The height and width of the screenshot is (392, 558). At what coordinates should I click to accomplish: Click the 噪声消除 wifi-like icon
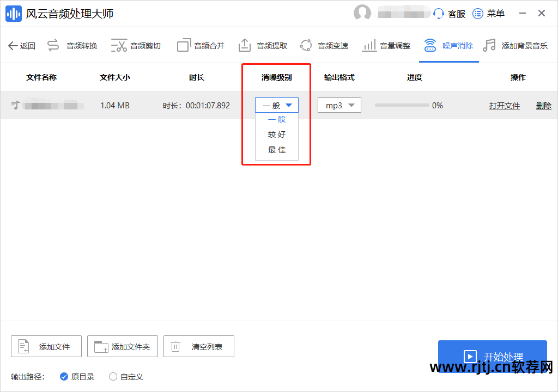pos(430,45)
